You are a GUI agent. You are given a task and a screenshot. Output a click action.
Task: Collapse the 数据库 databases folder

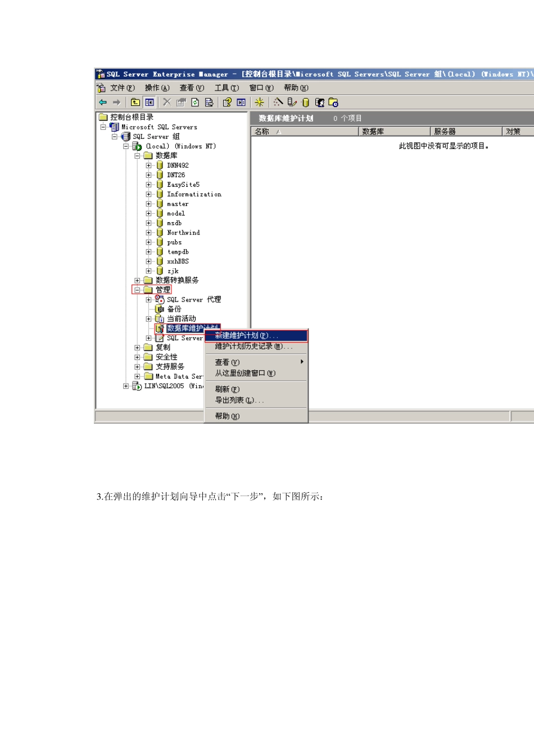(x=137, y=156)
